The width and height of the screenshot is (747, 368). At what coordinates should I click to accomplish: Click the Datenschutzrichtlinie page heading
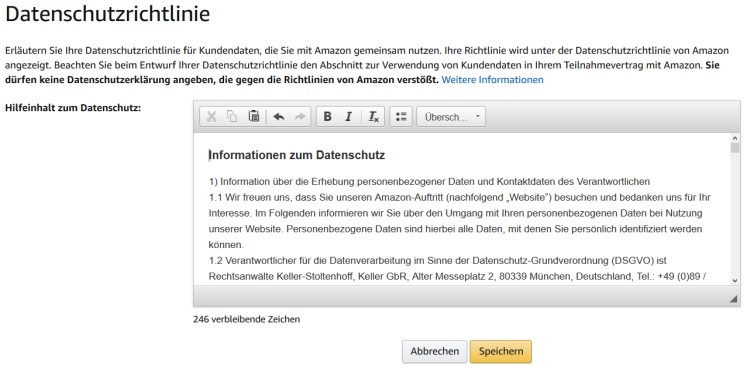coord(108,14)
